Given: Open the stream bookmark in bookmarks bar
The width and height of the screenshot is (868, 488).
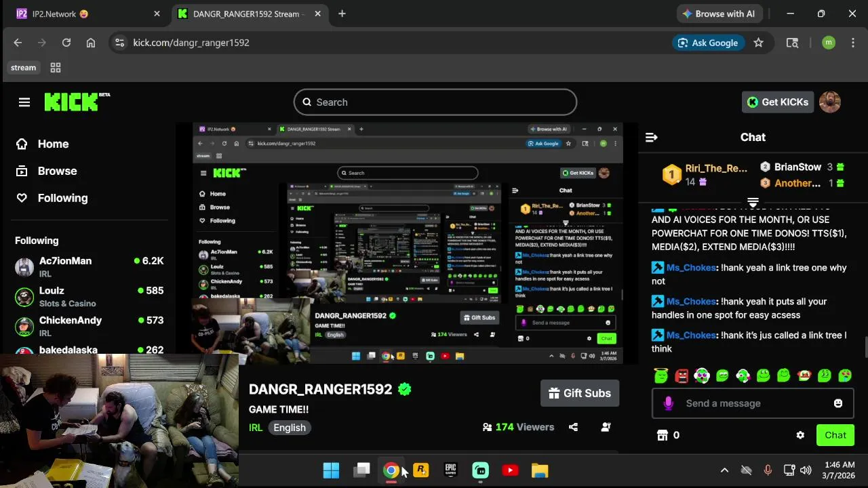Looking at the screenshot, I should (23, 68).
